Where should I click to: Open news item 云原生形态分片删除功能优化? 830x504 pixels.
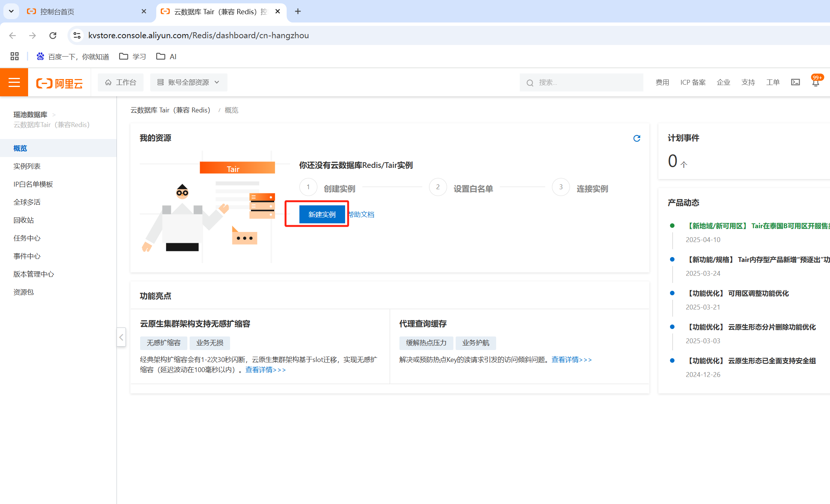(751, 327)
